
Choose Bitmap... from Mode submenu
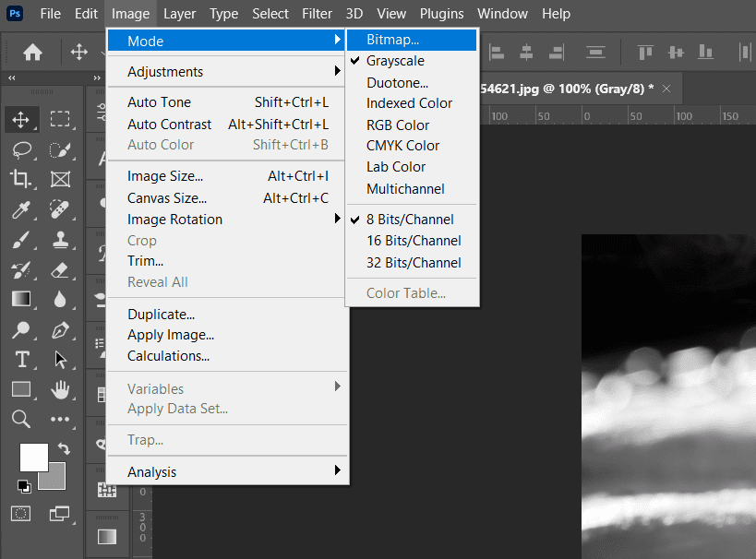(413, 40)
